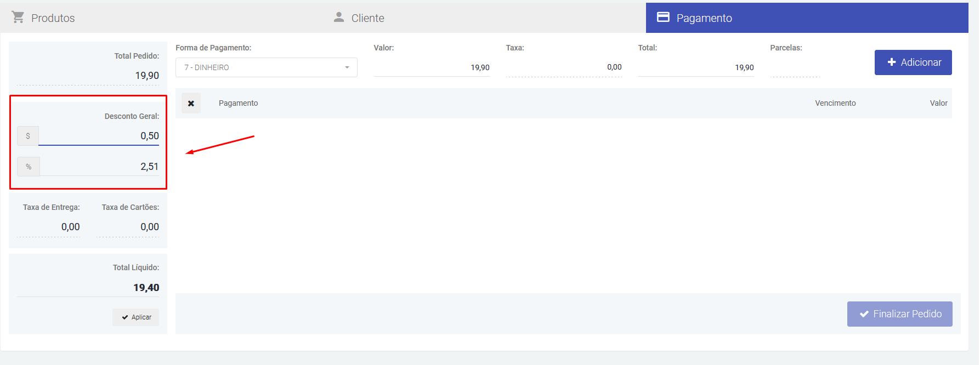The image size is (980, 365).
Task: Focus the discount amount field showing 0,50
Action: coord(99,136)
